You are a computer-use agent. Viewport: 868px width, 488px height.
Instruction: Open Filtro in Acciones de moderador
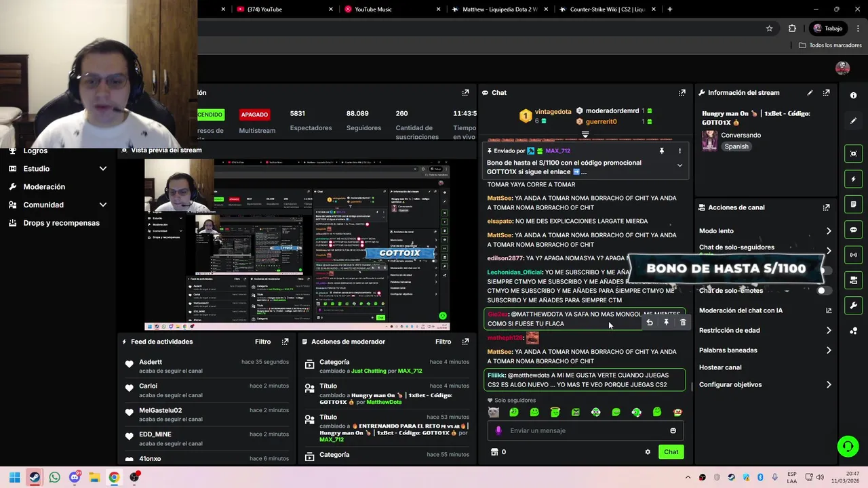point(443,342)
